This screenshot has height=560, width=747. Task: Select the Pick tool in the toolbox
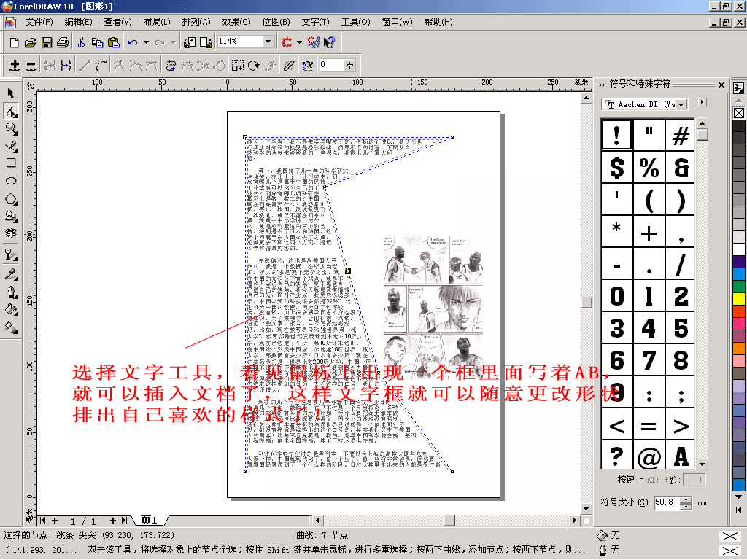[x=11, y=93]
